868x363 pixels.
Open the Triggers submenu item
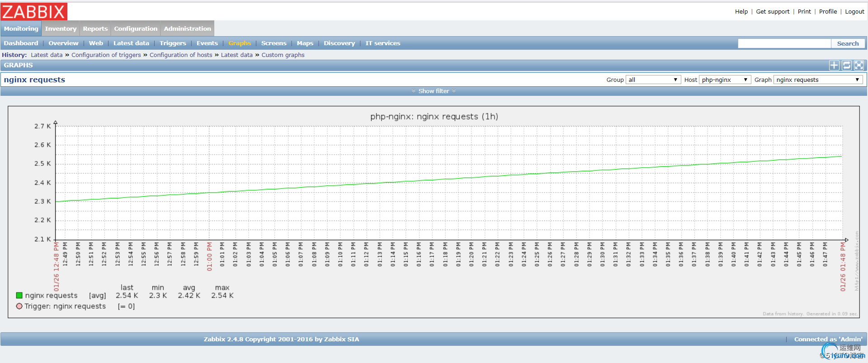[x=173, y=43]
